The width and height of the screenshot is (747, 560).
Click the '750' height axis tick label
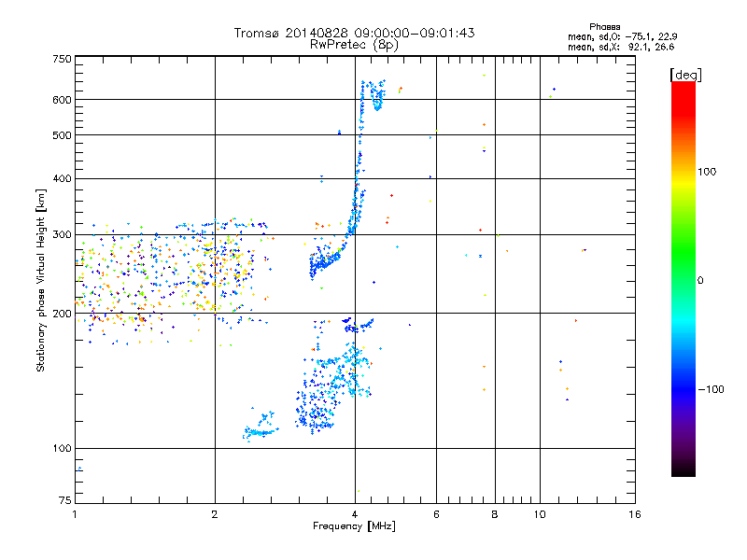(62, 59)
